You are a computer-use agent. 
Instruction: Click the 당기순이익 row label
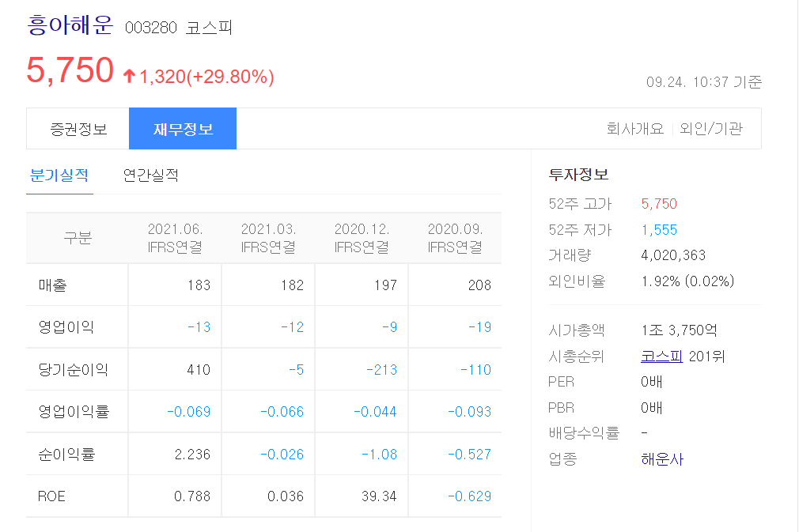(74, 370)
